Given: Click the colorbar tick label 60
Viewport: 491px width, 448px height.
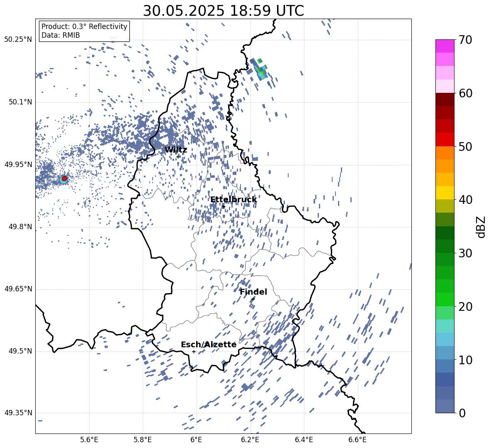Looking at the screenshot, I should (466, 93).
